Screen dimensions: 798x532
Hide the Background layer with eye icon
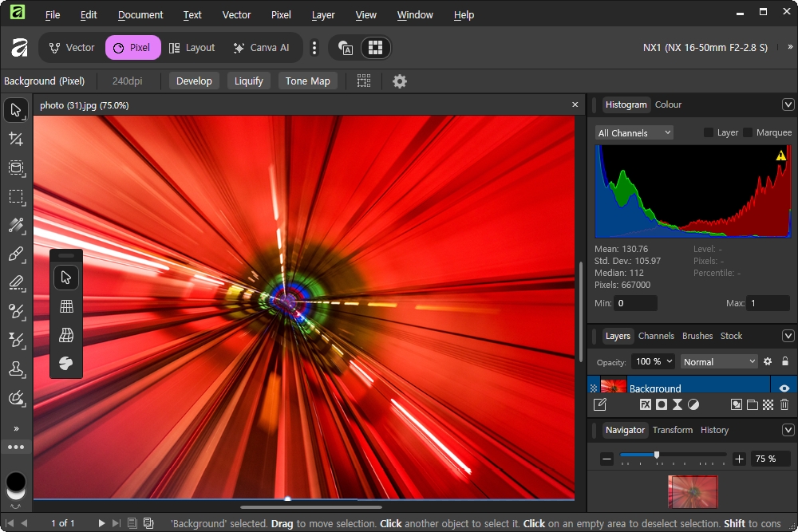pos(784,388)
